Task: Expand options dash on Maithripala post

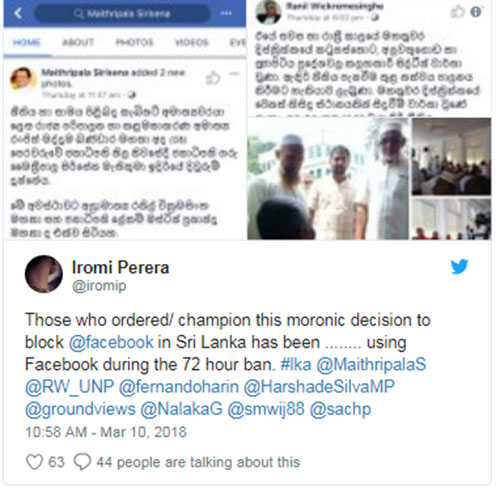Action: (x=234, y=74)
